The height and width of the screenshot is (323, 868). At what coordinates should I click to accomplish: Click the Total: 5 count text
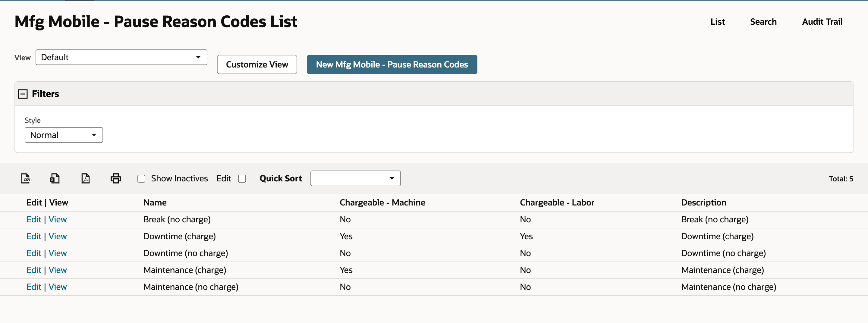click(841, 179)
